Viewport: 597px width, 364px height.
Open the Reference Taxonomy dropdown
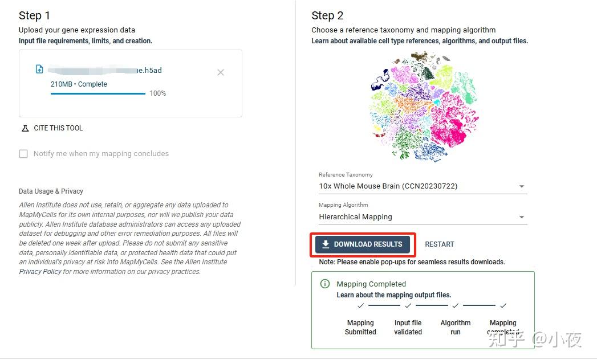(521, 186)
